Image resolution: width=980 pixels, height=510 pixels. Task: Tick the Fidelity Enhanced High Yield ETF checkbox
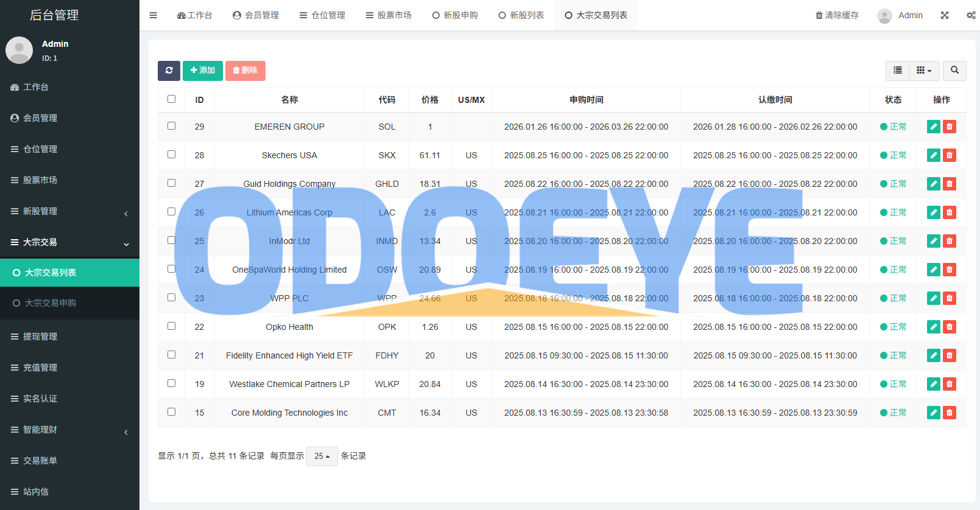pyautogui.click(x=172, y=355)
